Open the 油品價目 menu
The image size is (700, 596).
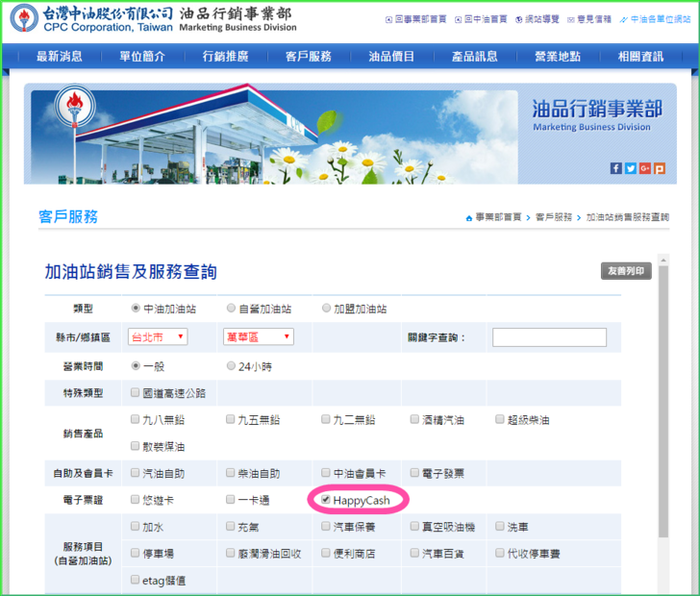pos(391,57)
